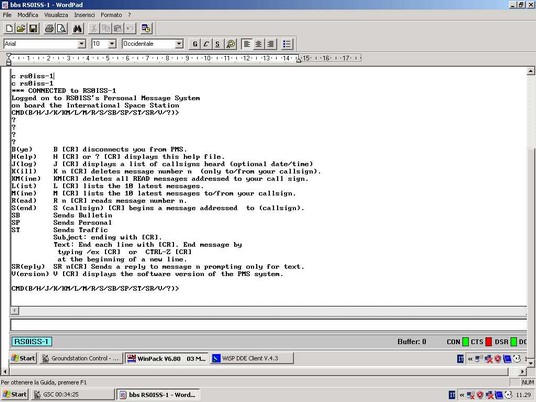Toggle bold formatting with the G button
Image resolution: width=536 pixels, height=402 pixels.
195,44
